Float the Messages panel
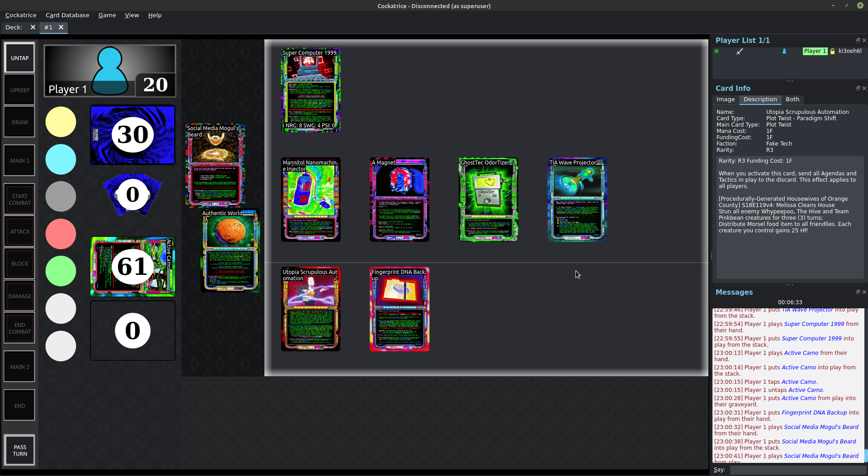Viewport: 868px width, 476px height. click(858, 292)
